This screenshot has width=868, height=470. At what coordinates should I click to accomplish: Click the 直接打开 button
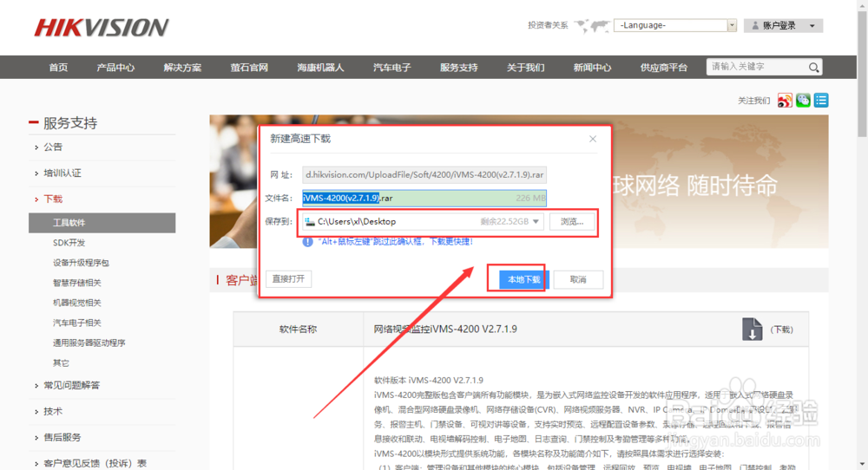288,279
